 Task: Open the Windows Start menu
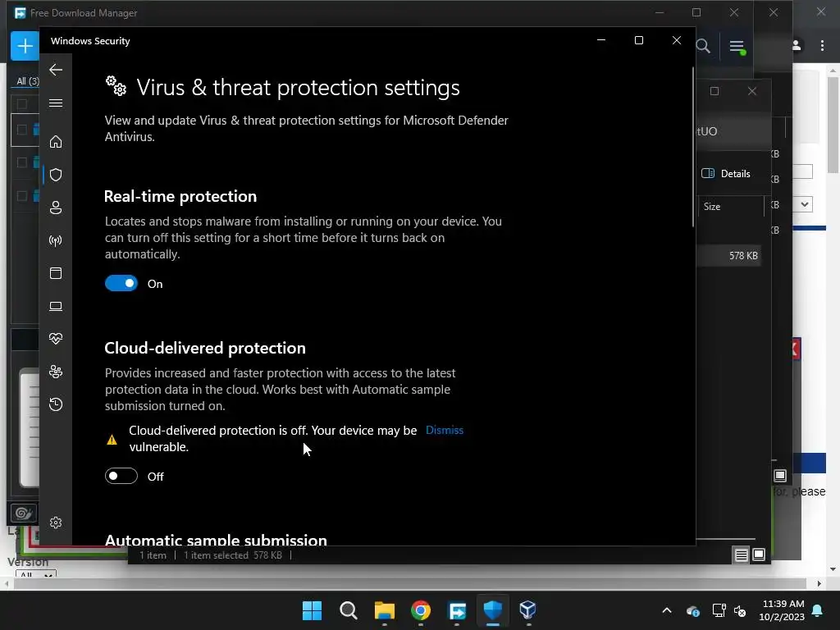[312, 610]
